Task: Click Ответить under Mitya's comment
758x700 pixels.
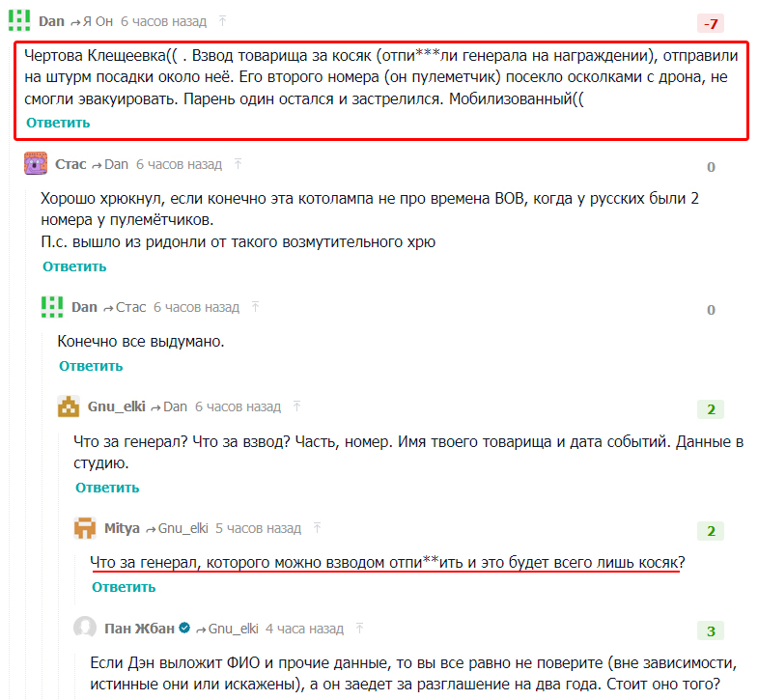Action: [124, 587]
